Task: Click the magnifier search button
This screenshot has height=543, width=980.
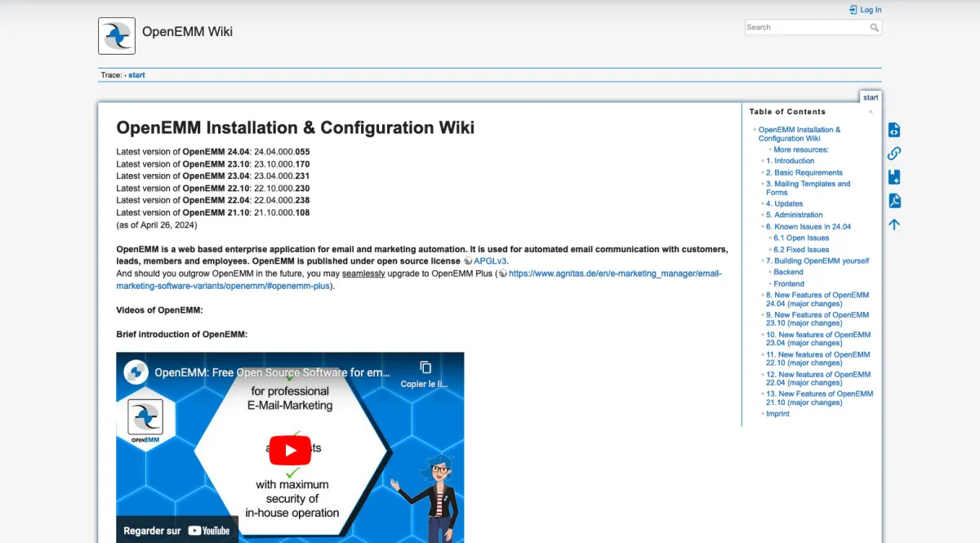Action: point(875,28)
